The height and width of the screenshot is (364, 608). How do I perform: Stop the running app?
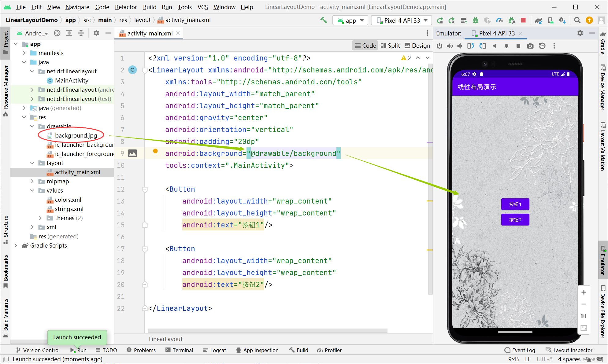pyautogui.click(x=523, y=20)
